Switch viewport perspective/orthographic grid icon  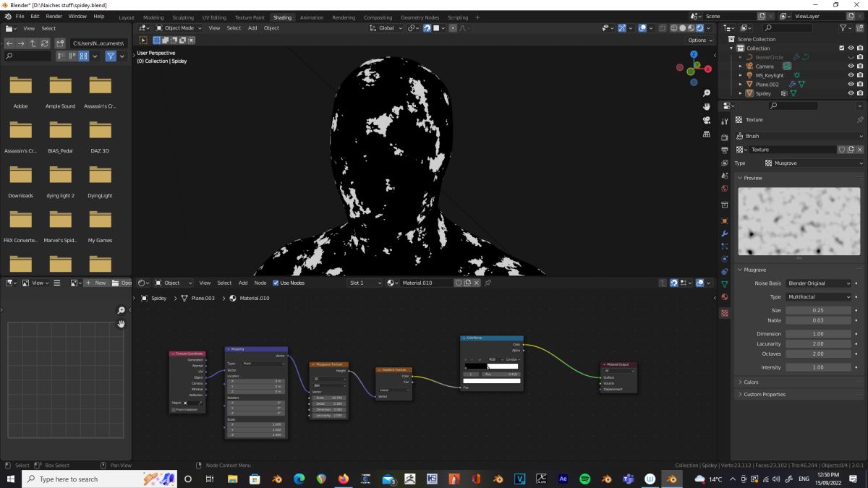click(707, 134)
